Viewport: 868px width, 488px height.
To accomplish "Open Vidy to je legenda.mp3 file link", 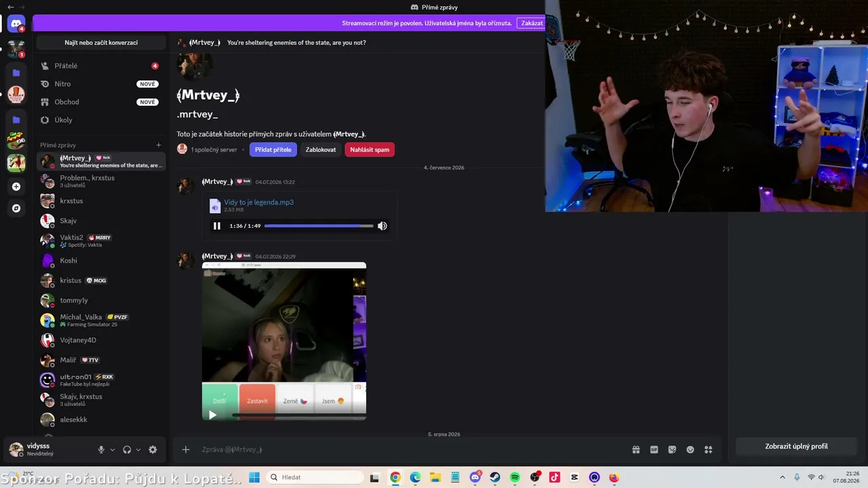I will pyautogui.click(x=259, y=202).
